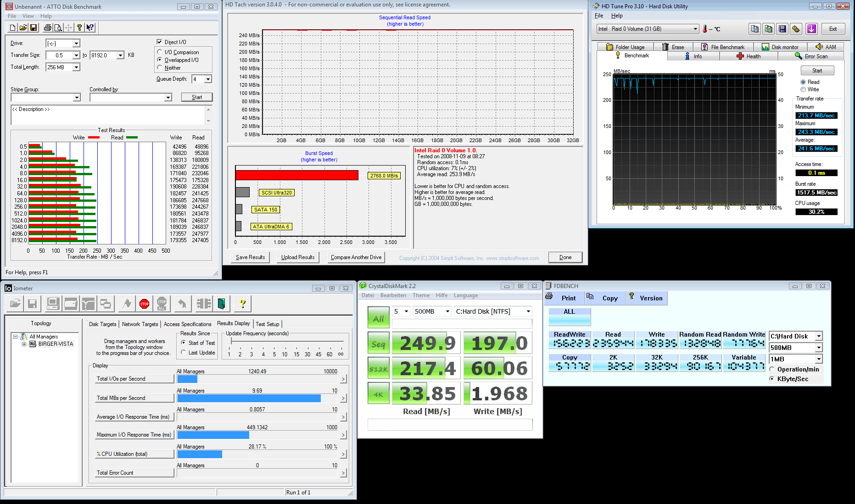The width and height of the screenshot is (855, 504).
Task: Open CrystalDiskMark 500MB test size dropdown
Action: [432, 311]
